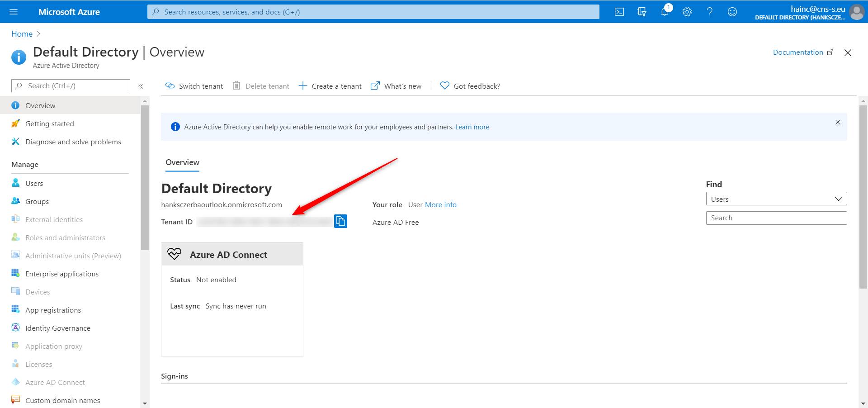Image resolution: width=868 pixels, height=408 pixels.
Task: Open the notifications bell
Action: tap(665, 12)
